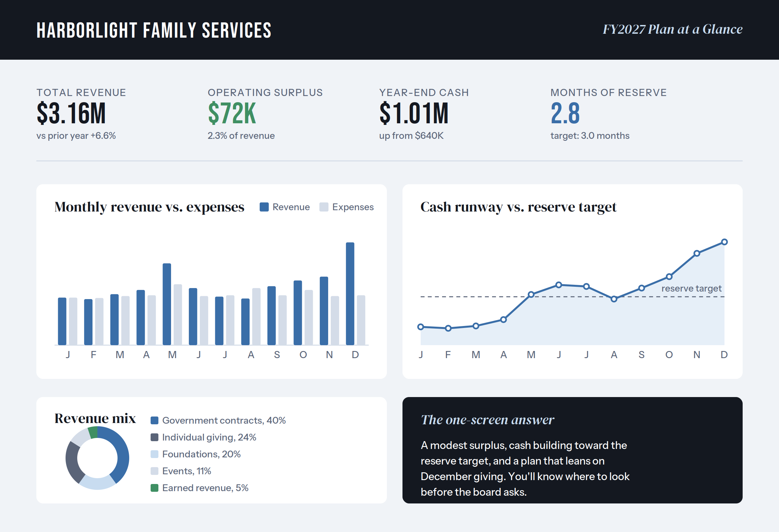Click the summary paragraph about modest surplus
Screen dimensions: 779x532
click(x=525, y=469)
